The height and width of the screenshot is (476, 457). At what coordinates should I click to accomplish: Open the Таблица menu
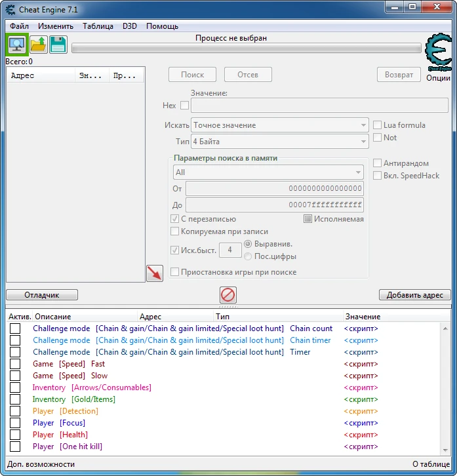(x=98, y=26)
